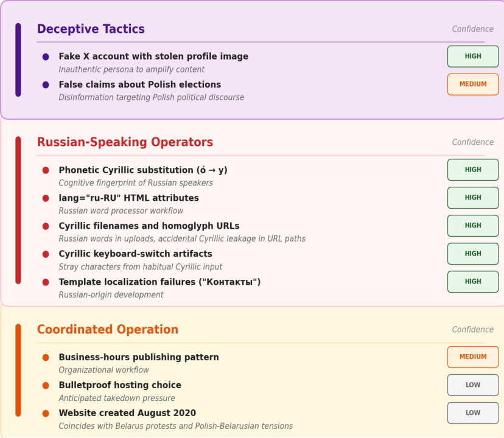Open the Deceptive Tactics section heading

coord(91,29)
